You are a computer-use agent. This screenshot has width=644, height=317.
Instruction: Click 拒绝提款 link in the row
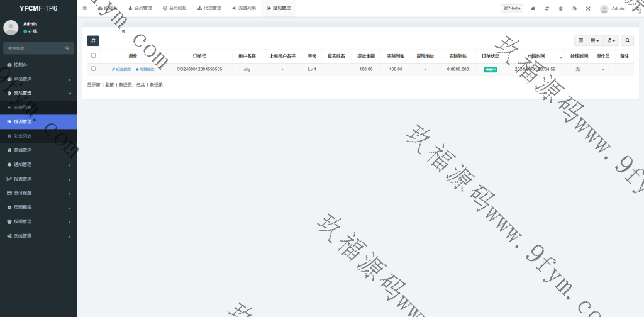click(121, 69)
